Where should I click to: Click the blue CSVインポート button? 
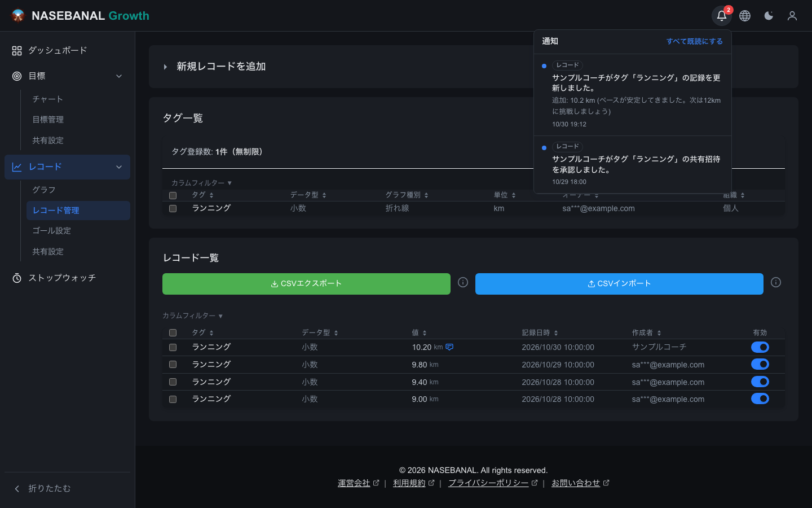pos(619,284)
